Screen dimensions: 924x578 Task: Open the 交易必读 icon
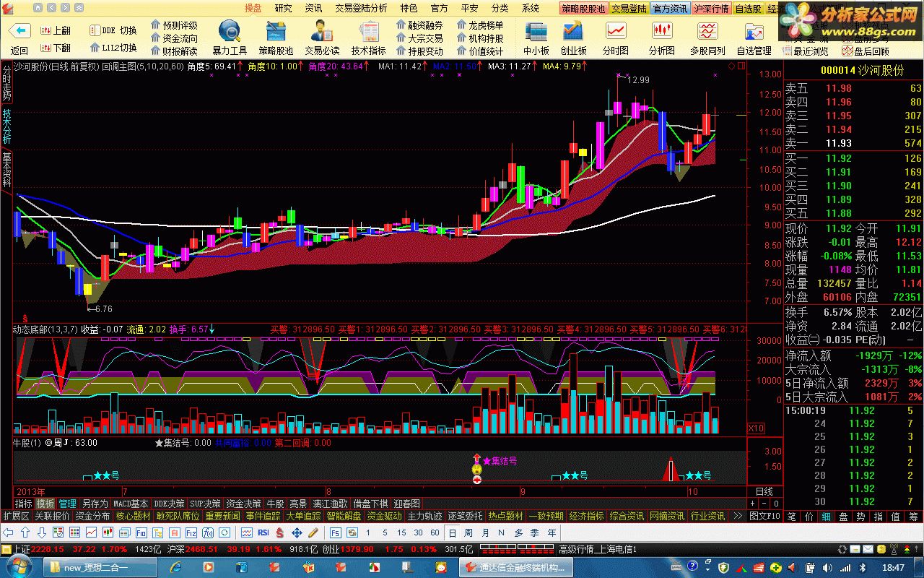tap(322, 31)
